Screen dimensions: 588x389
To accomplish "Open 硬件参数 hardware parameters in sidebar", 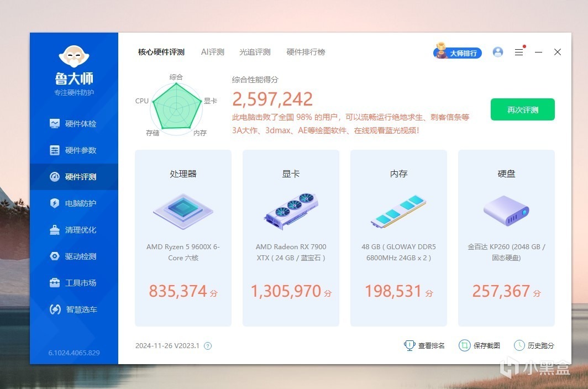I will click(x=74, y=150).
